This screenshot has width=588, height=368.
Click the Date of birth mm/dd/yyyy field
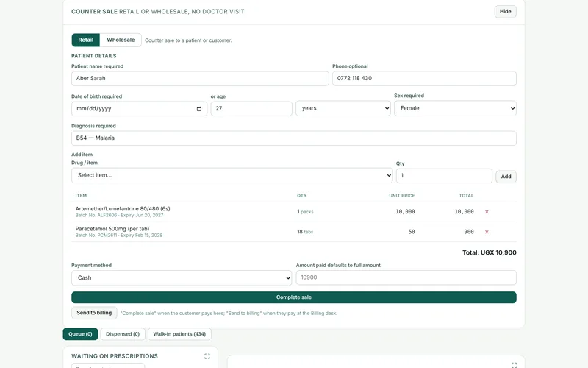(x=139, y=109)
